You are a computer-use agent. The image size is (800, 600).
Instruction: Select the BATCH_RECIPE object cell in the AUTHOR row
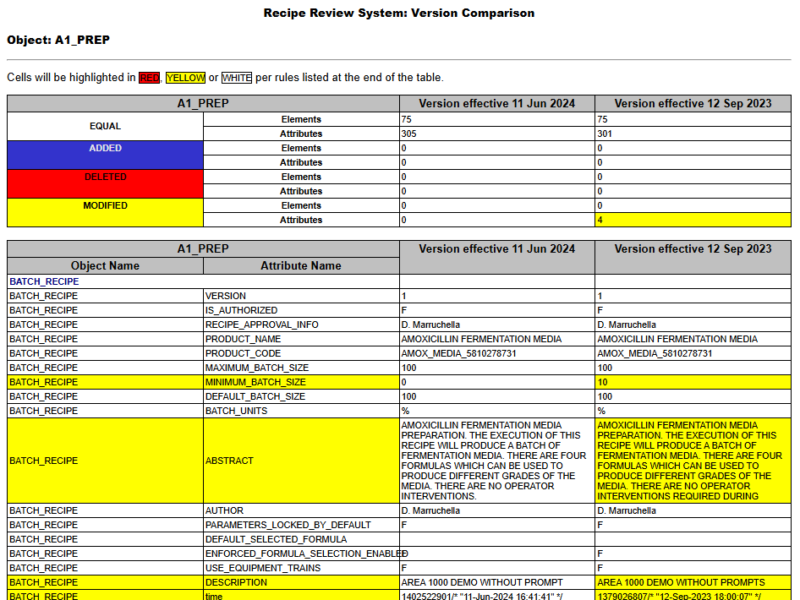coord(105,511)
